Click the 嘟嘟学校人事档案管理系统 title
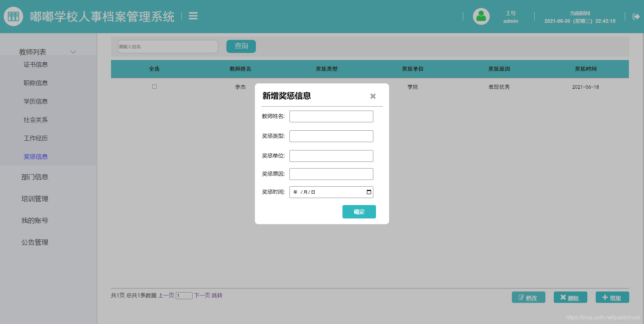This screenshot has width=644, height=324. coord(102,16)
